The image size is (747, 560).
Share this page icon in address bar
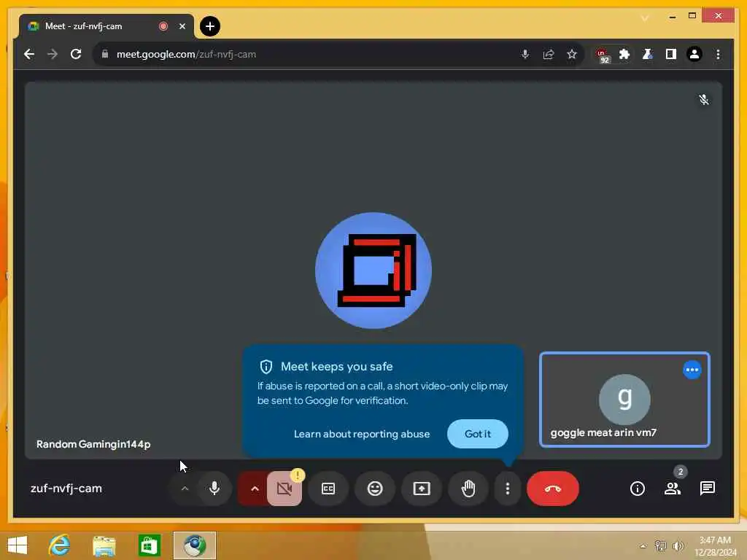tap(549, 54)
